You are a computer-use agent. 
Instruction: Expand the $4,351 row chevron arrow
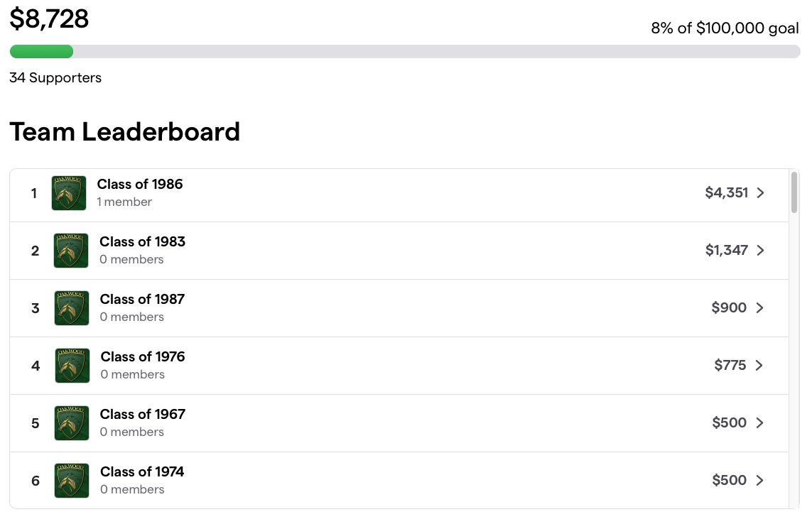[x=760, y=193]
